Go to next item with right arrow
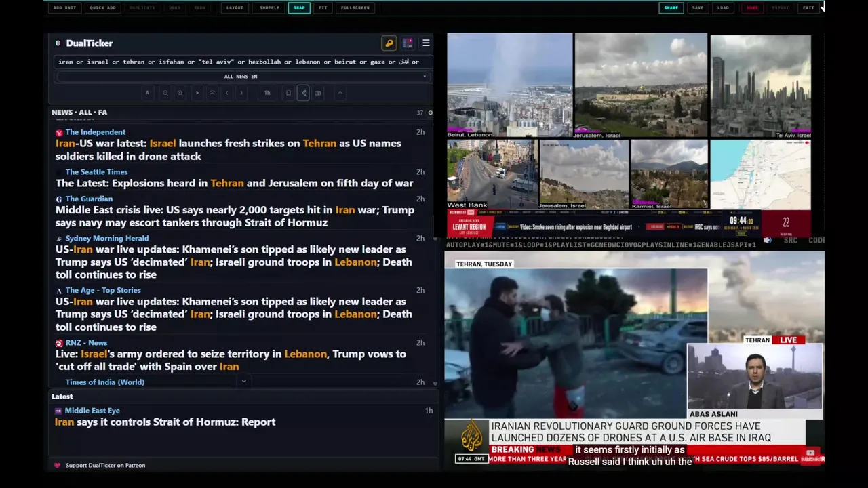 tap(241, 93)
